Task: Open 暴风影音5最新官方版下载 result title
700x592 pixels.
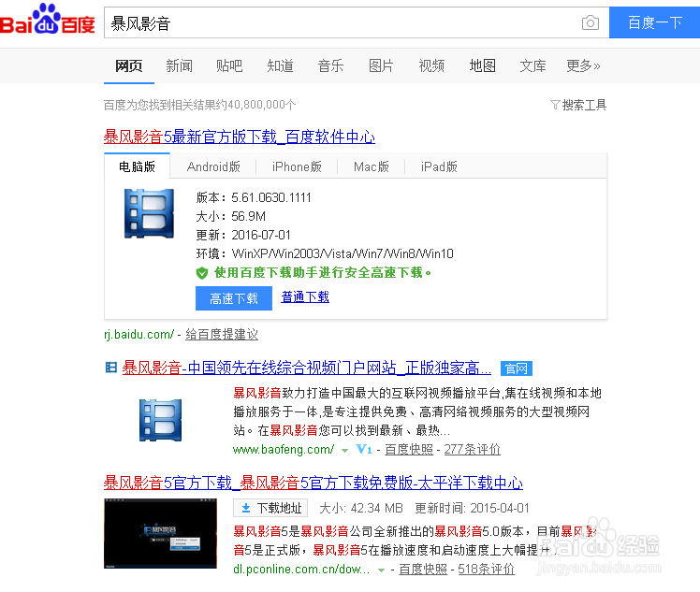Action: (240, 137)
